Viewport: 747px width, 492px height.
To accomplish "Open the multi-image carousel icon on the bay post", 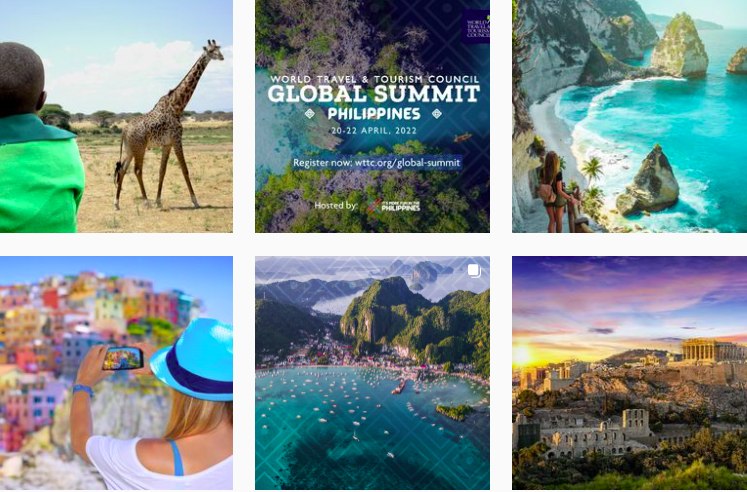I will tap(474, 271).
